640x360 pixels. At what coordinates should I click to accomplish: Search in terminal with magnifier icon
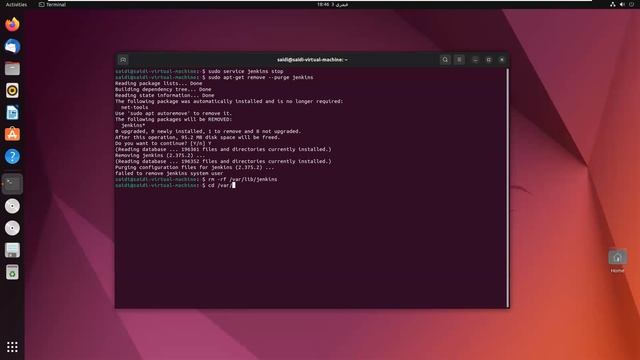445,60
